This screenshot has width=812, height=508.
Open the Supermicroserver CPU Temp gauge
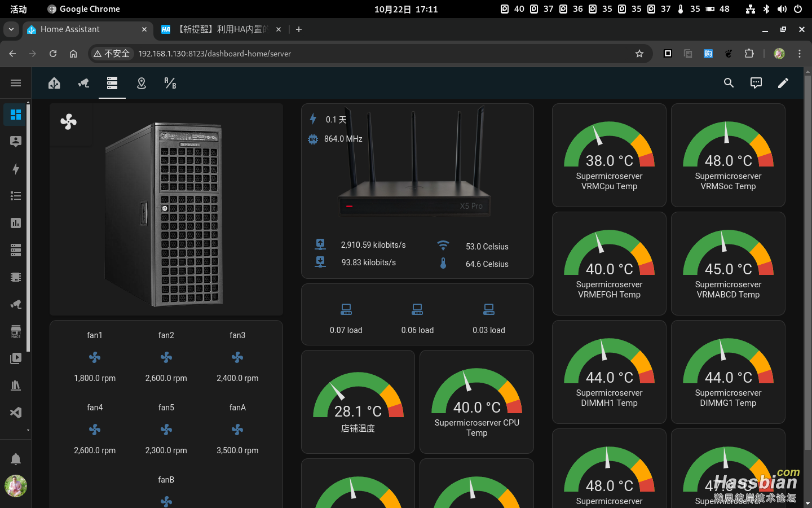click(x=477, y=402)
